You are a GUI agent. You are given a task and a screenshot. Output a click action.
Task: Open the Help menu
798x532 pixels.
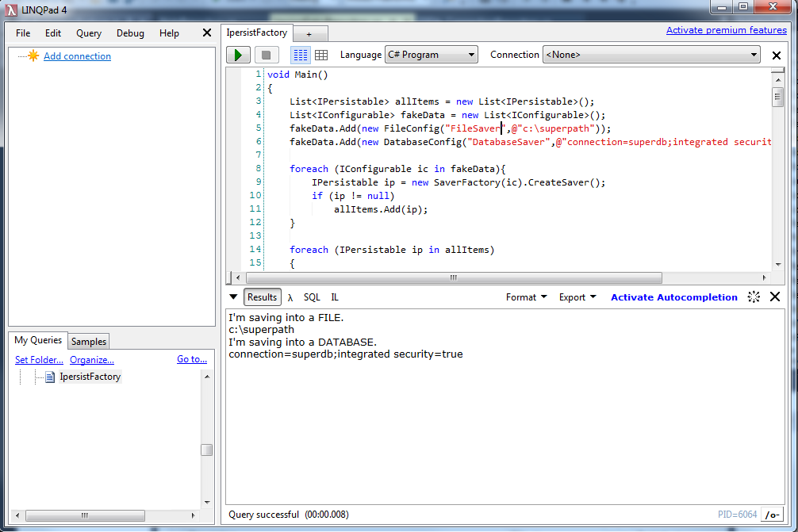169,33
